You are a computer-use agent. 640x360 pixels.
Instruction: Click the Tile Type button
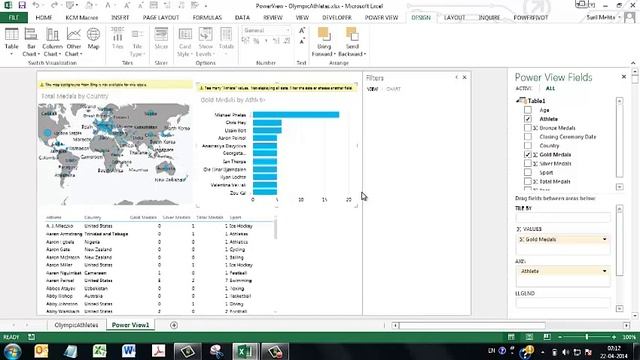click(137, 42)
